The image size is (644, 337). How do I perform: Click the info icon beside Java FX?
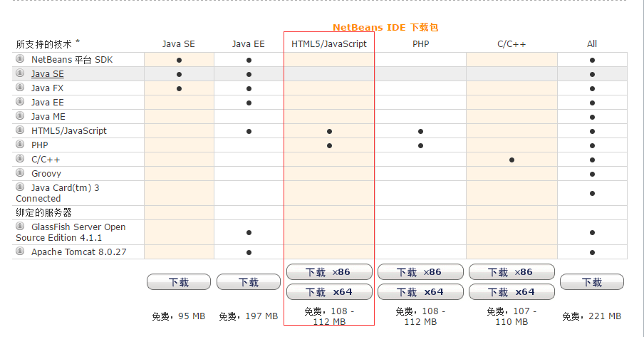(20, 87)
